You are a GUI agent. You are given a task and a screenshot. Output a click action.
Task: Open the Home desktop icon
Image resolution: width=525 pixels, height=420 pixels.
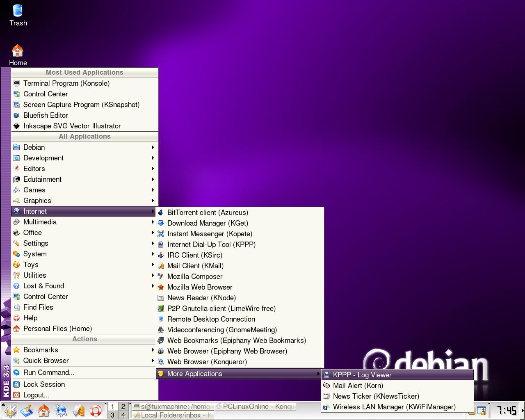[18, 55]
